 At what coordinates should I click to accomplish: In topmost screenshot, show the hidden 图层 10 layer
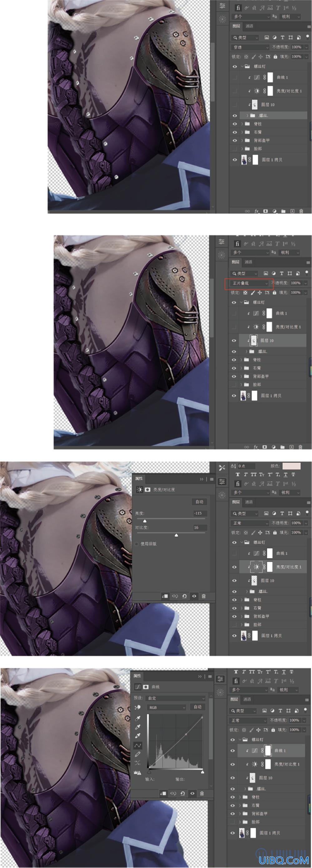(235, 105)
